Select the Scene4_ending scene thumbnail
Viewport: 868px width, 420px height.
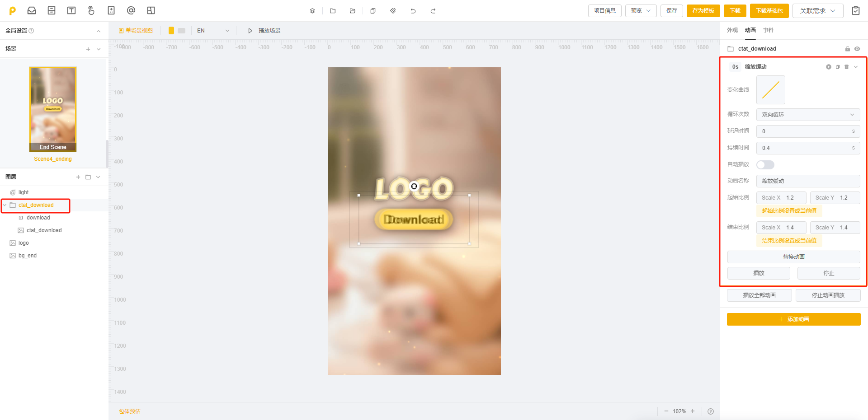point(53,109)
